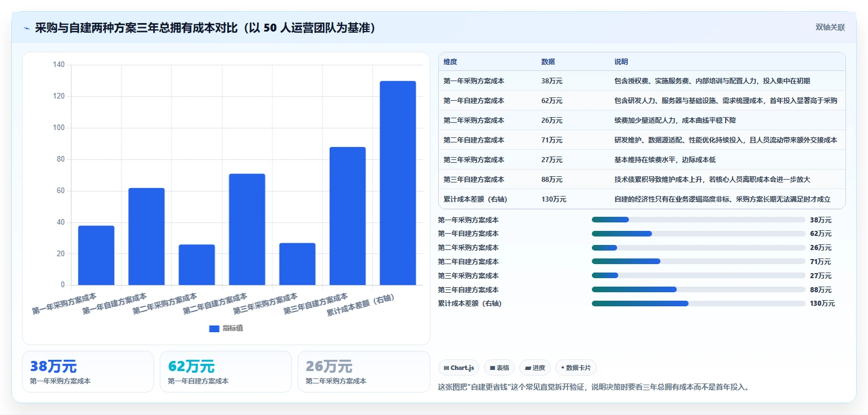Screen dimensions: 868x415
Task: Click the 第一年自建方案成本 bar at 62
Action: point(146,236)
